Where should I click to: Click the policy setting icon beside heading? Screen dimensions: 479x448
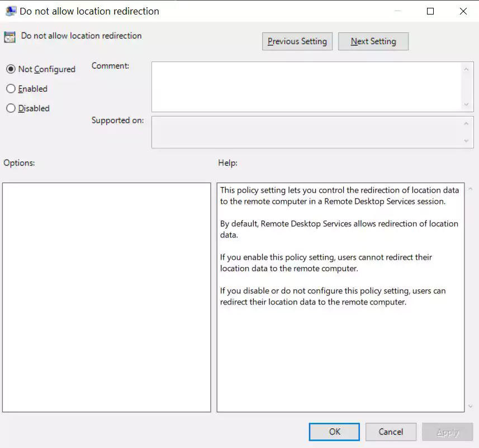point(10,37)
